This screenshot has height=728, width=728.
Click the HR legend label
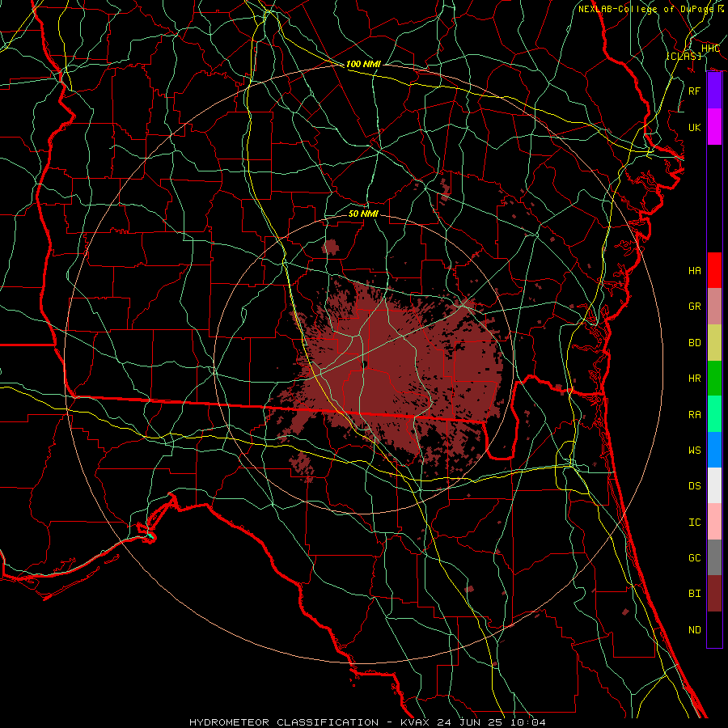[x=694, y=379]
